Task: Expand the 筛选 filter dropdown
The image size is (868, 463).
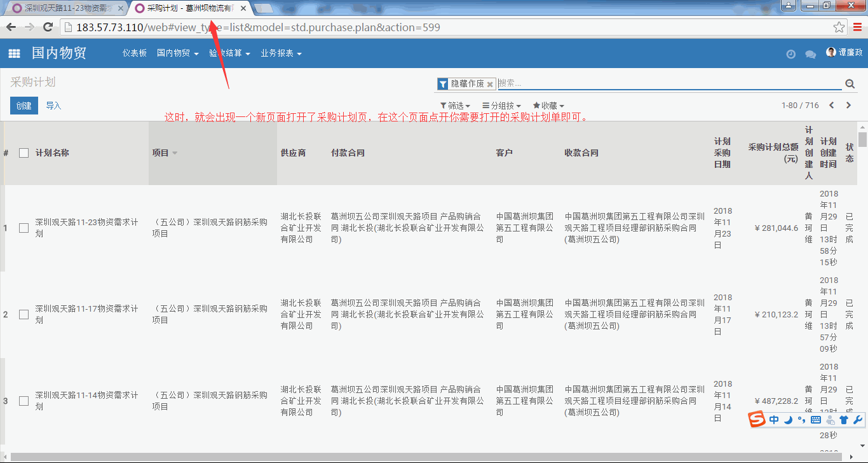Action: 455,106
